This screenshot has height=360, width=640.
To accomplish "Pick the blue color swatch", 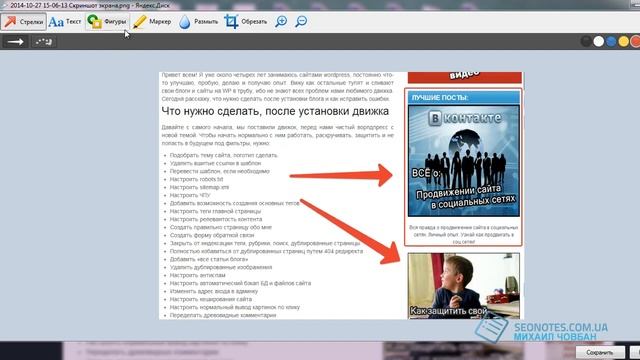I will [611, 41].
